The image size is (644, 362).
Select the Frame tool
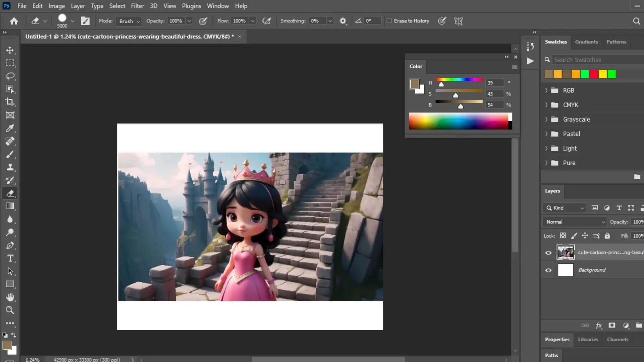10,115
